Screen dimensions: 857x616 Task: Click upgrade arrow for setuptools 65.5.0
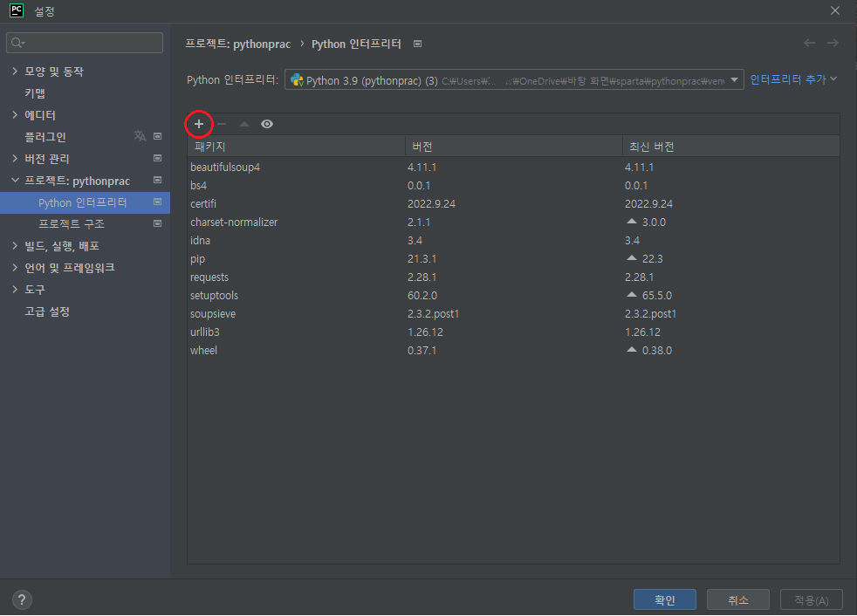pyautogui.click(x=632, y=295)
